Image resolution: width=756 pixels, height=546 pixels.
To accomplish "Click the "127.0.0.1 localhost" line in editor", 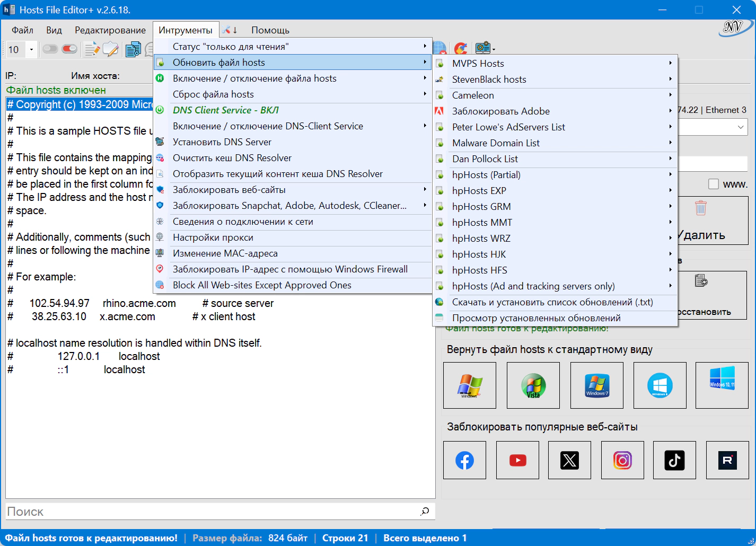I will coord(109,356).
